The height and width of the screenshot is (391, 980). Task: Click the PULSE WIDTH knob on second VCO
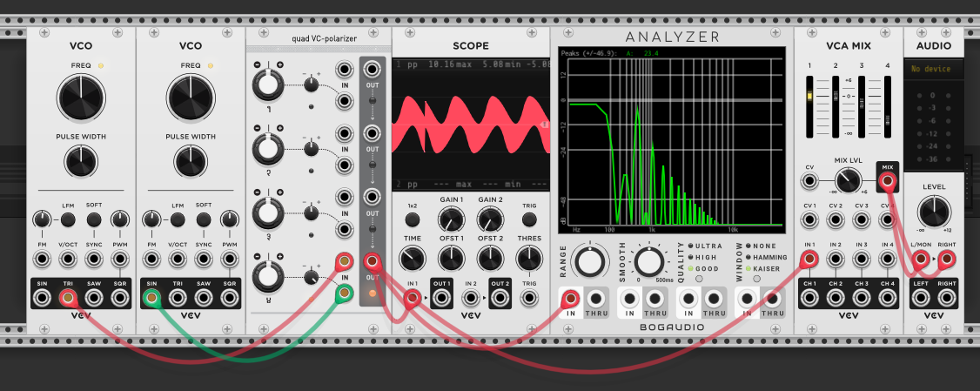click(191, 161)
